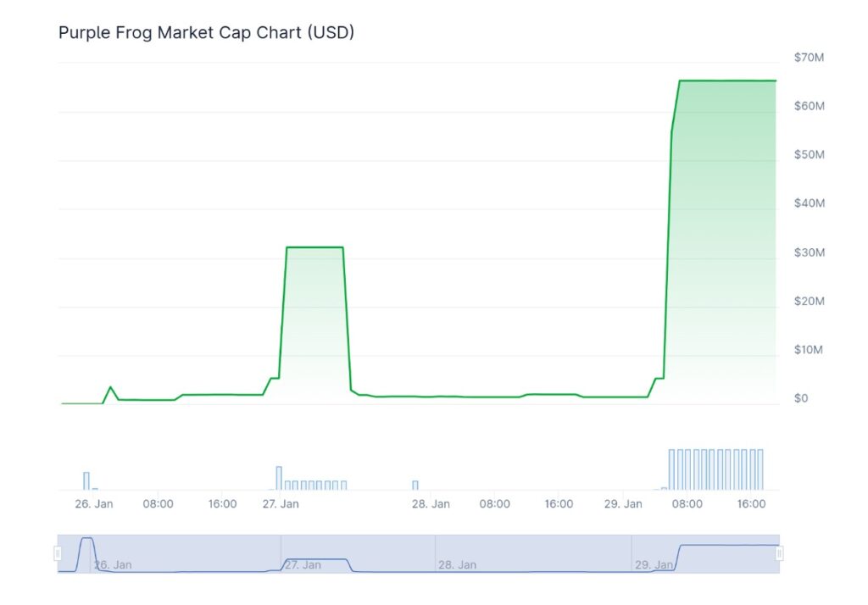This screenshot has height=605, width=868.
Task: Click the small price spike on 26. Jan
Action: [110, 387]
